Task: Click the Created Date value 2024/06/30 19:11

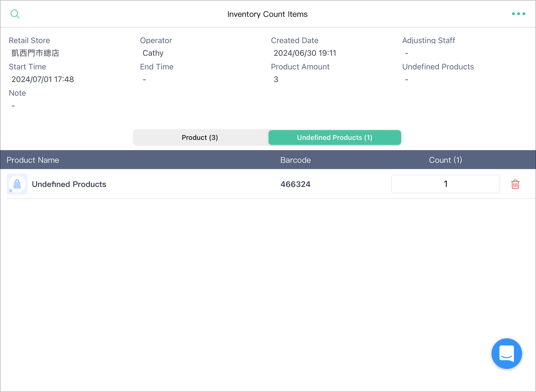Action: (x=305, y=53)
